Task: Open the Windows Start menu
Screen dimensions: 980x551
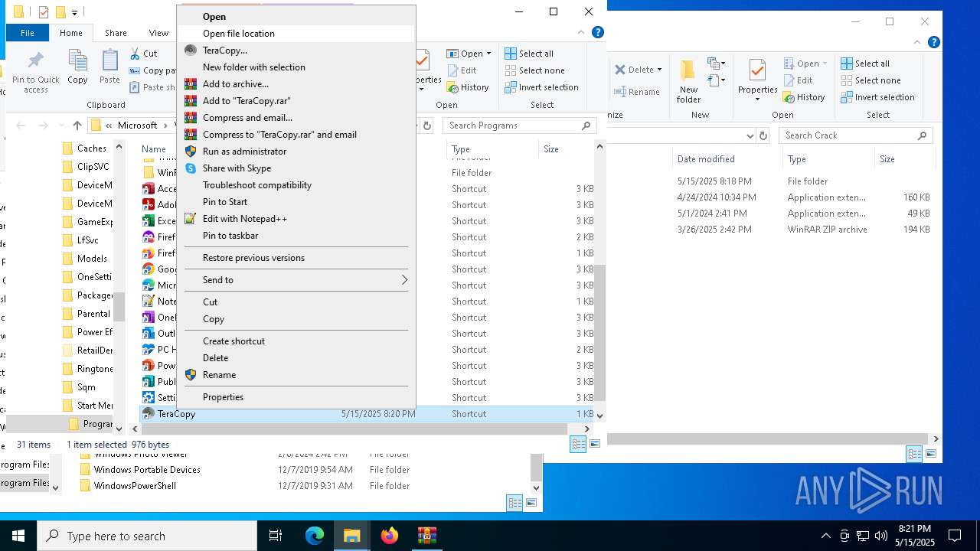Action: point(18,536)
